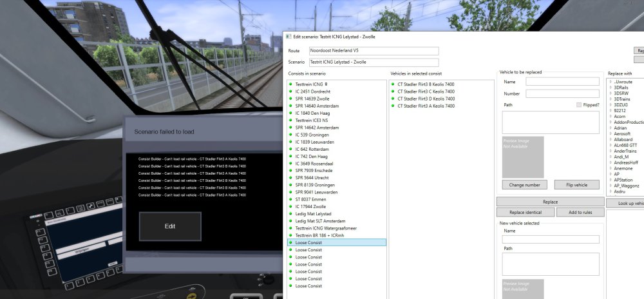Expand the 3DRails folder in Replace with tree

tap(611, 87)
